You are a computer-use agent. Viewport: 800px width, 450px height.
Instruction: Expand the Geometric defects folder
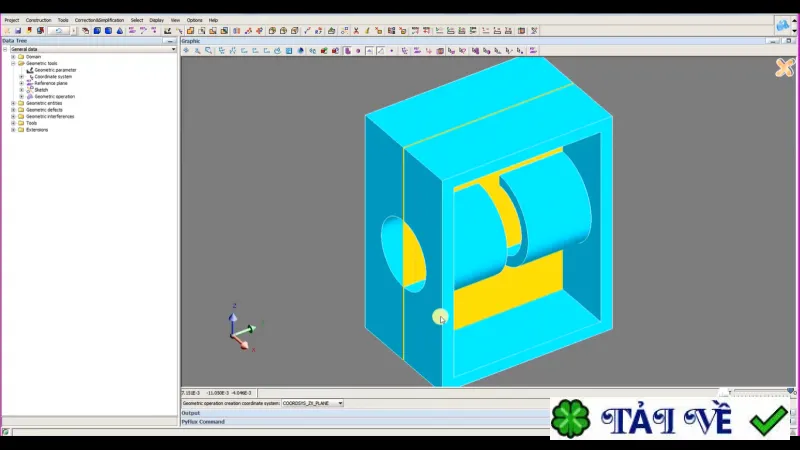coord(13,110)
